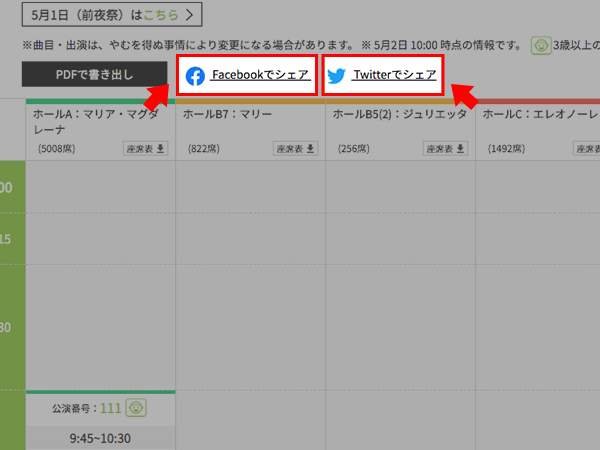
Task: Download 座席表 for ホールC (1492席)
Action: pyautogui.click(x=587, y=148)
